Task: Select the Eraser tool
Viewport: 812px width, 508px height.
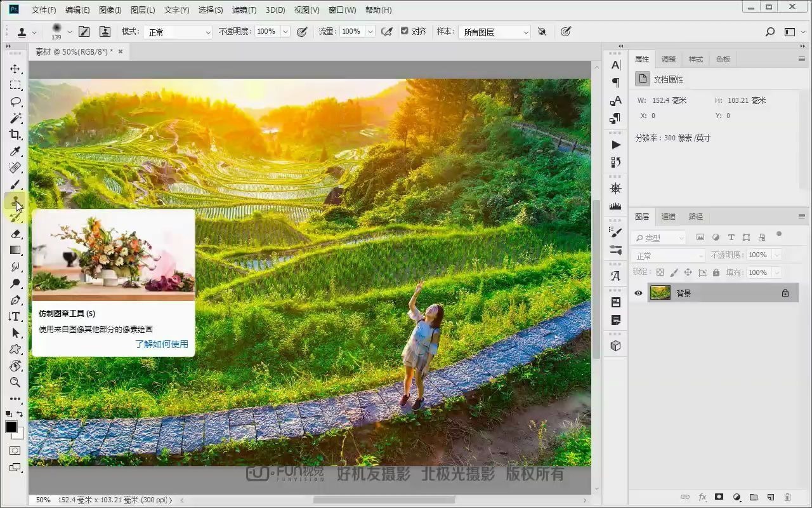Action: (15, 234)
